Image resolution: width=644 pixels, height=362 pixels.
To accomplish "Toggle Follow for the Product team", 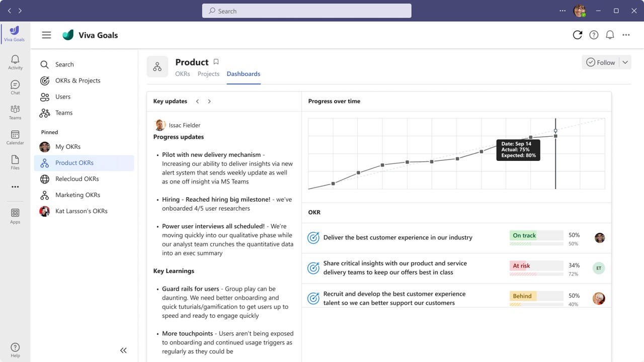I will tap(601, 62).
